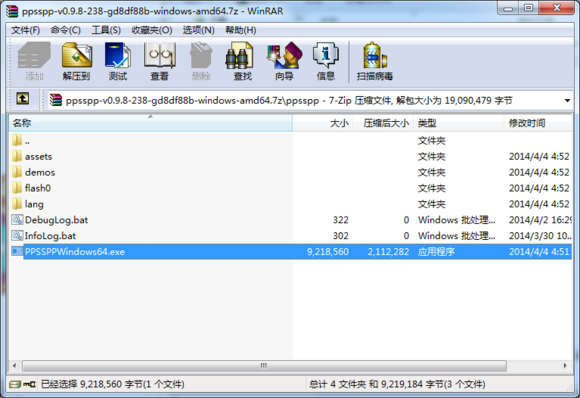Open the 文件(F) menu
580x398 pixels.
(x=26, y=30)
